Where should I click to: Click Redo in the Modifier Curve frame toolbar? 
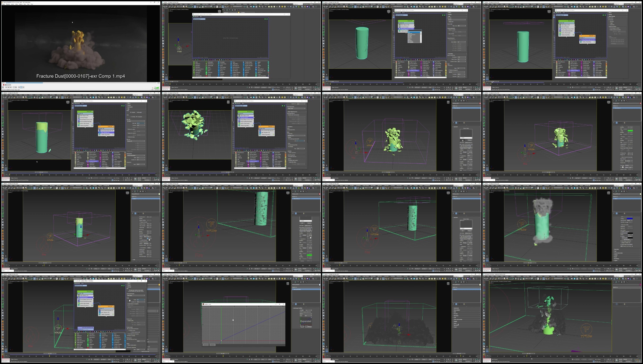pos(167,279)
